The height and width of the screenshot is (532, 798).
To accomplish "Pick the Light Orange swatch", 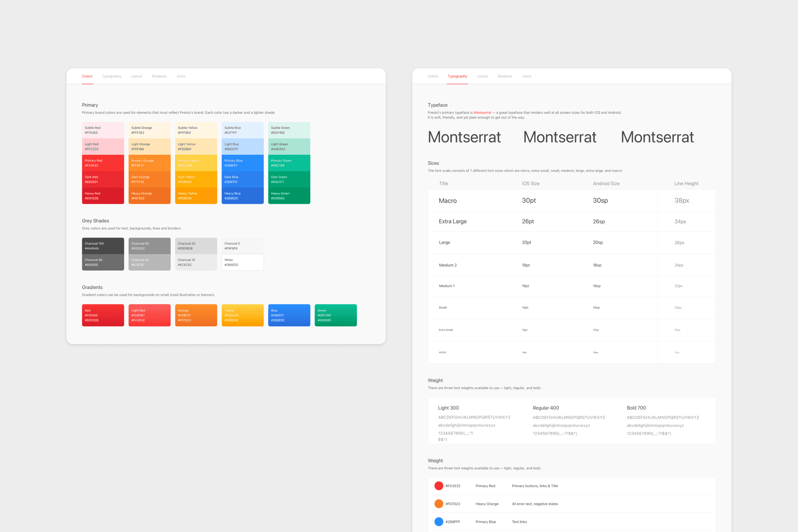I will [150, 147].
